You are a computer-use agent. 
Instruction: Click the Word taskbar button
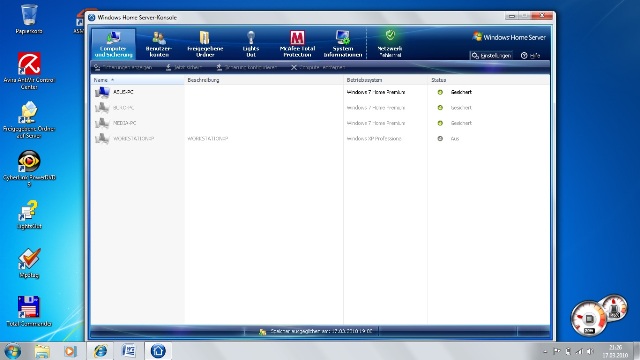click(129, 351)
